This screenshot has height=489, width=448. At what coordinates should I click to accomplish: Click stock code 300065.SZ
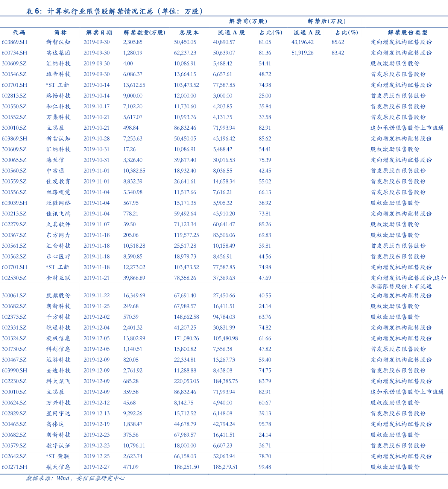(x=14, y=160)
